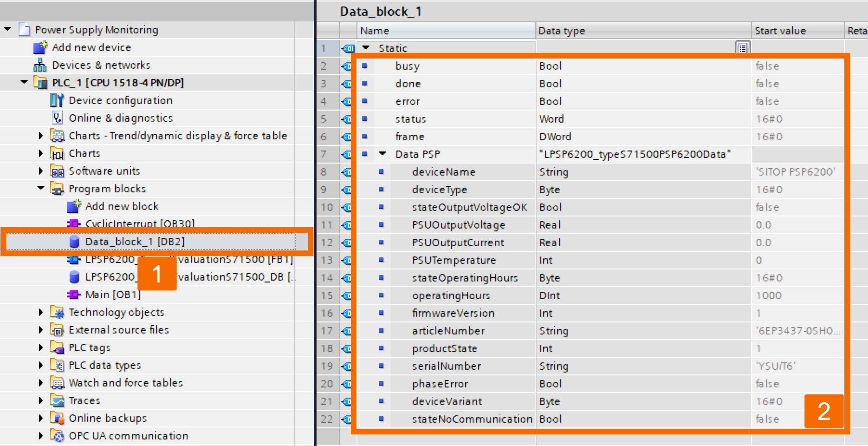
Task: Click the articleNumber start value cell
Action: 797,331
